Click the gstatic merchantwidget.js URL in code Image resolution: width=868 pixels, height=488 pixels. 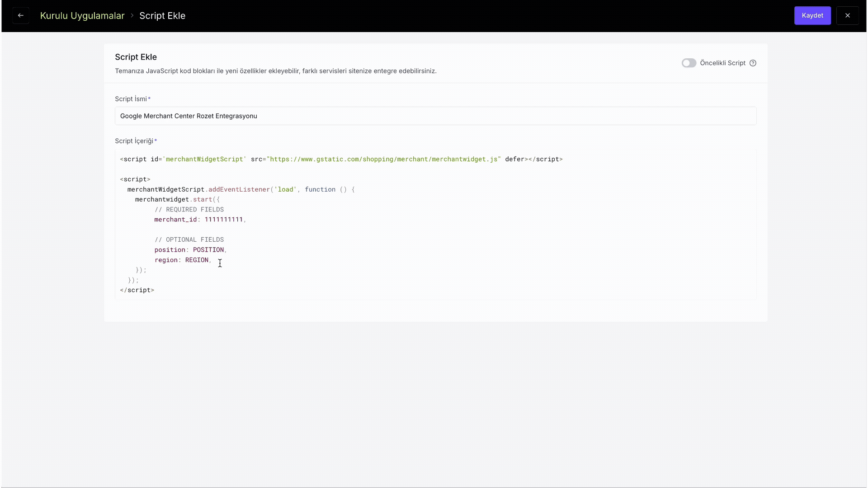[x=384, y=160]
